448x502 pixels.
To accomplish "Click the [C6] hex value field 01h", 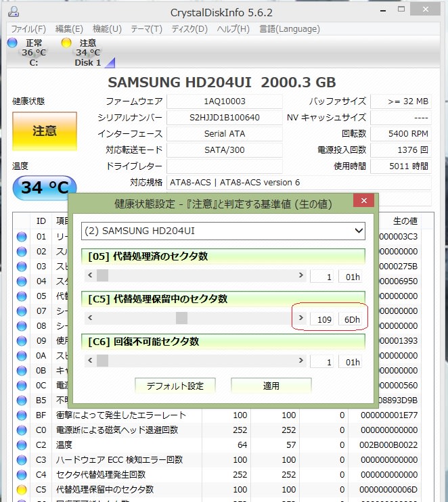I will click(351, 362).
